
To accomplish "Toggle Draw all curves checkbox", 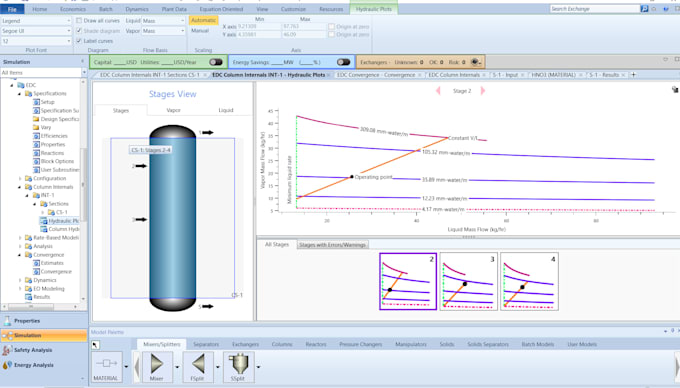I will 79,20.
